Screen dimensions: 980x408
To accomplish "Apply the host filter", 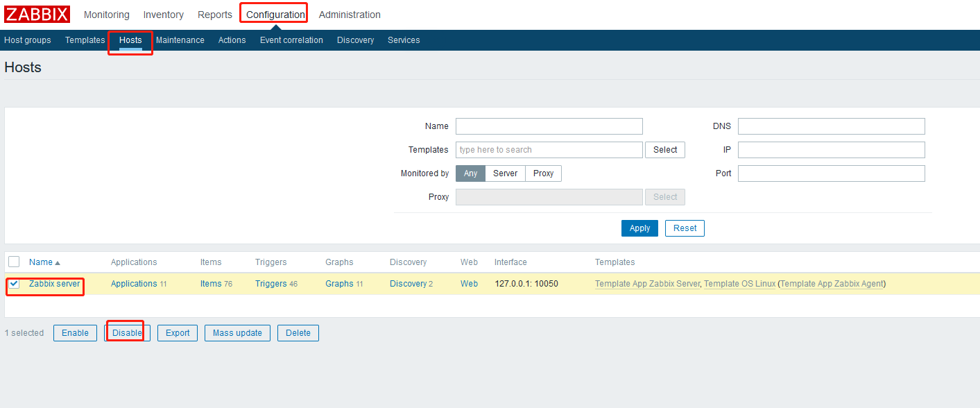I will click(x=639, y=228).
